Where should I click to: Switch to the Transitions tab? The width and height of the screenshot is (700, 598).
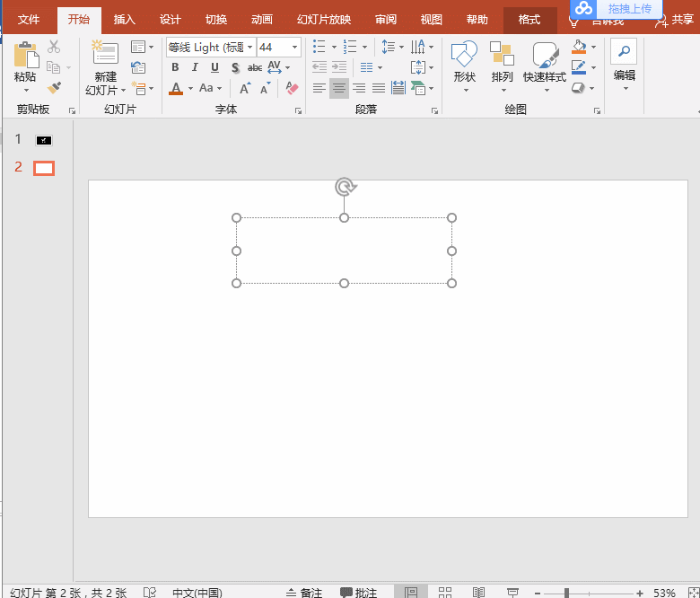[x=216, y=20]
